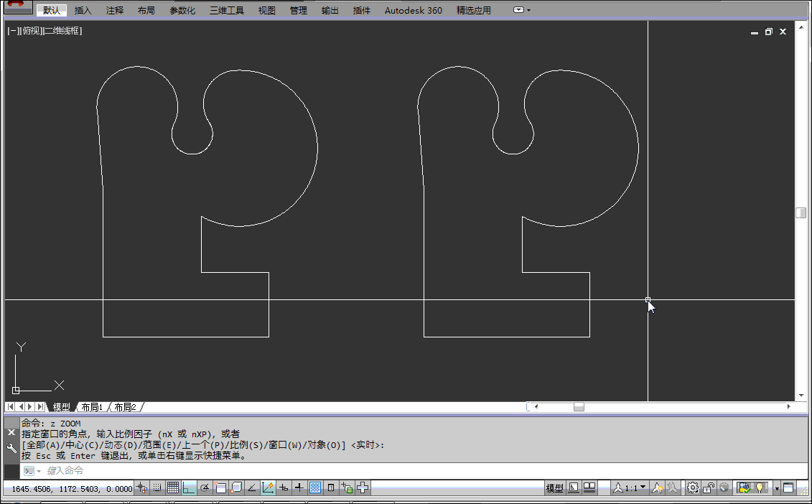Select the 三维工具 ribbon tab
Image resolution: width=812 pixels, height=504 pixels.
(227, 10)
